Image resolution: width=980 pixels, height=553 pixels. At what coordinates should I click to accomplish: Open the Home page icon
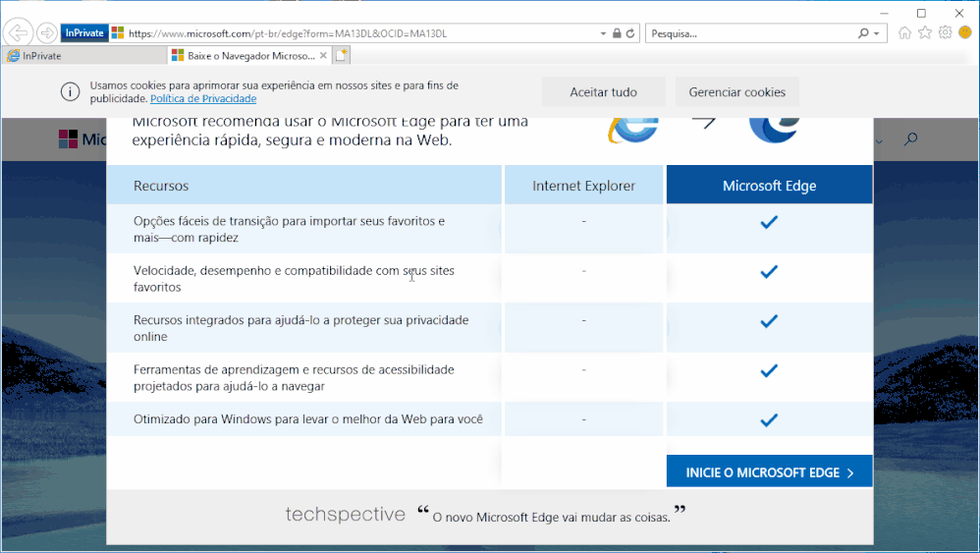[904, 33]
